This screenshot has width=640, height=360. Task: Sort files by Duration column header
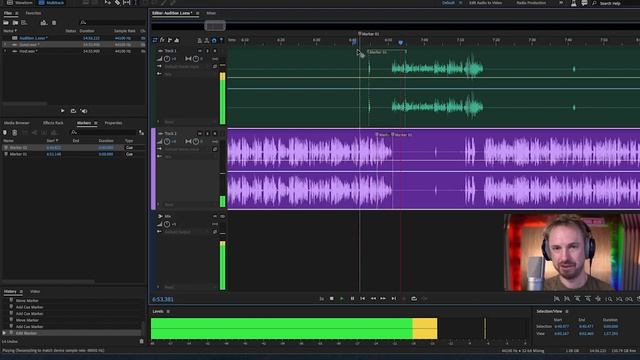(87, 31)
